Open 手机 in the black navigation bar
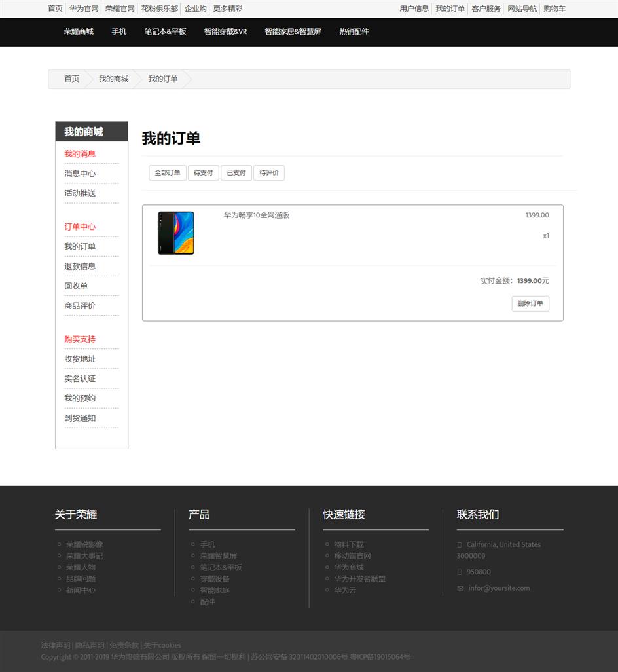Viewport: 618px width, 672px height. tap(119, 31)
